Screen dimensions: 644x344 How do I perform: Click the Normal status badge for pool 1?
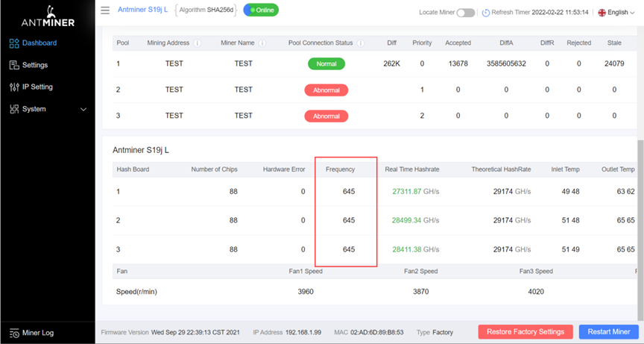pos(326,64)
